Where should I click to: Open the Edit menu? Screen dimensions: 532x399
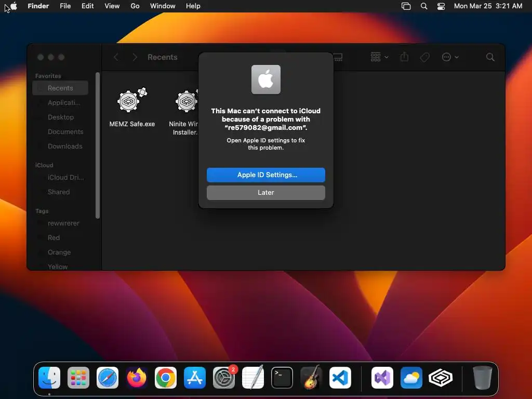coord(87,6)
